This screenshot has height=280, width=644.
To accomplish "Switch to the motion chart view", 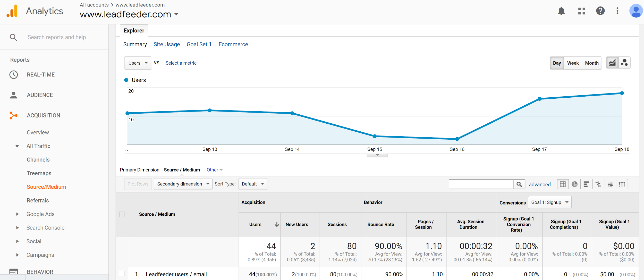I will (x=624, y=63).
